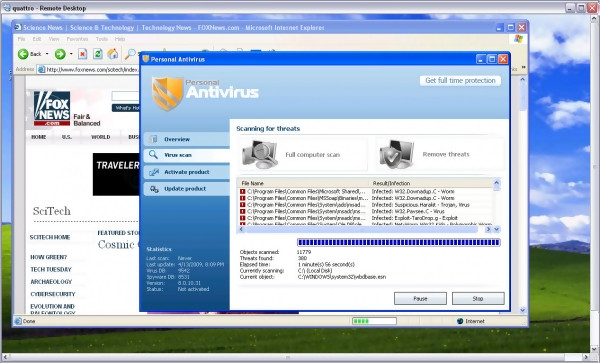Click the page icon beside the IE address

(x=41, y=69)
